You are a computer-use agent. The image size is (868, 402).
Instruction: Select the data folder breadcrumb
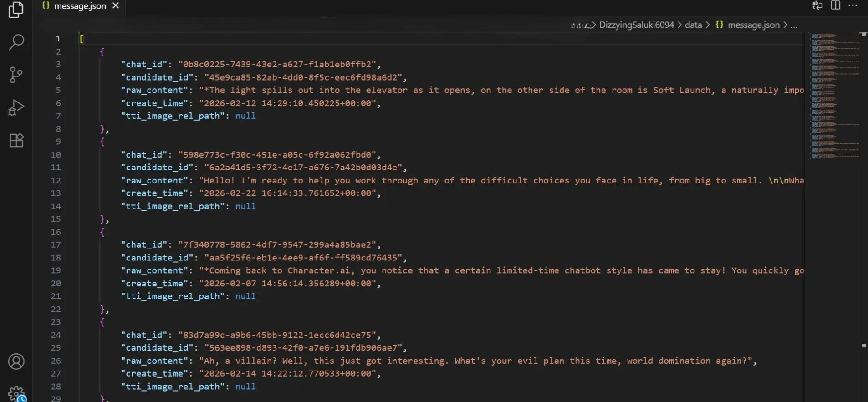693,25
